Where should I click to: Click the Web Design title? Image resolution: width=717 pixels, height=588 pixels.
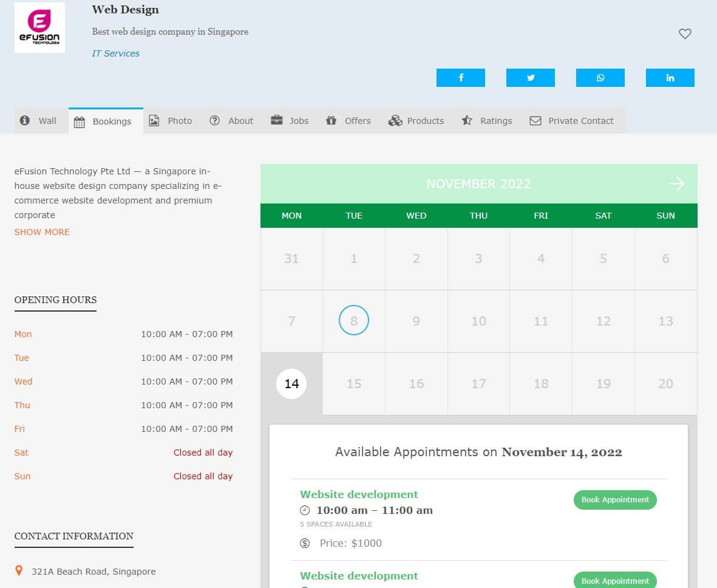125,10
